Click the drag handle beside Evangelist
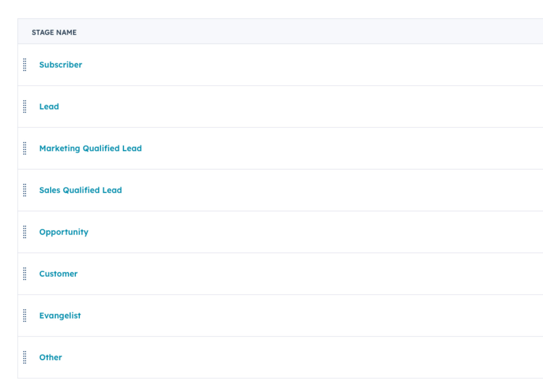This screenshot has width=543, height=392. [x=25, y=315]
